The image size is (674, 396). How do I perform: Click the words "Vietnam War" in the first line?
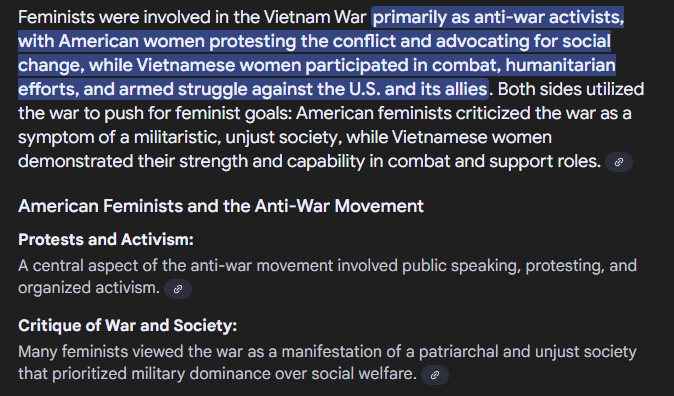[x=315, y=17]
